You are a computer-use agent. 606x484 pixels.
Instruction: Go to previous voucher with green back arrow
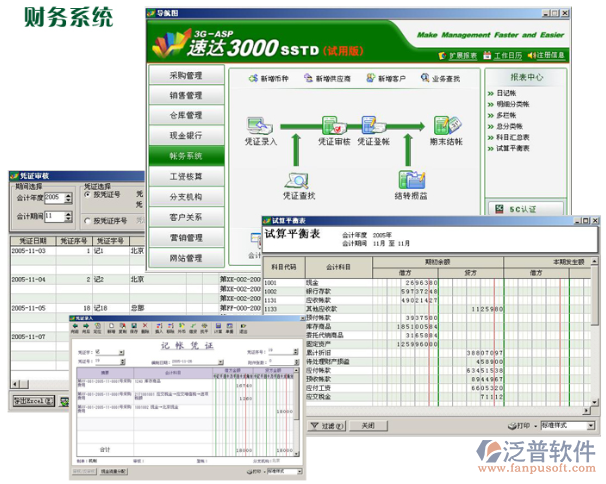tap(75, 328)
